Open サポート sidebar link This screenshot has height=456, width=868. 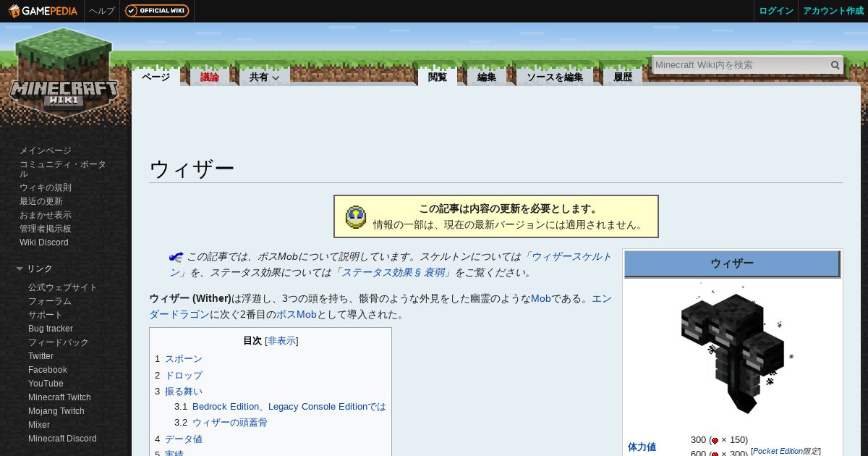coord(46,315)
